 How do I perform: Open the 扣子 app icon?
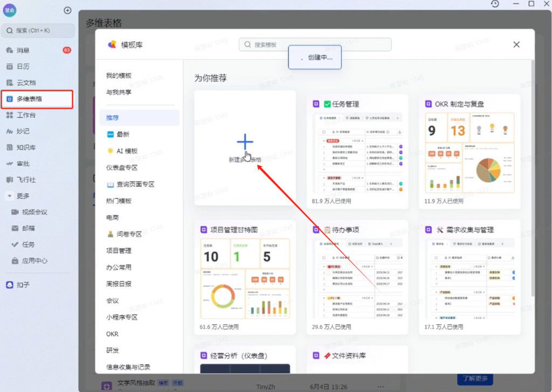coord(10,285)
